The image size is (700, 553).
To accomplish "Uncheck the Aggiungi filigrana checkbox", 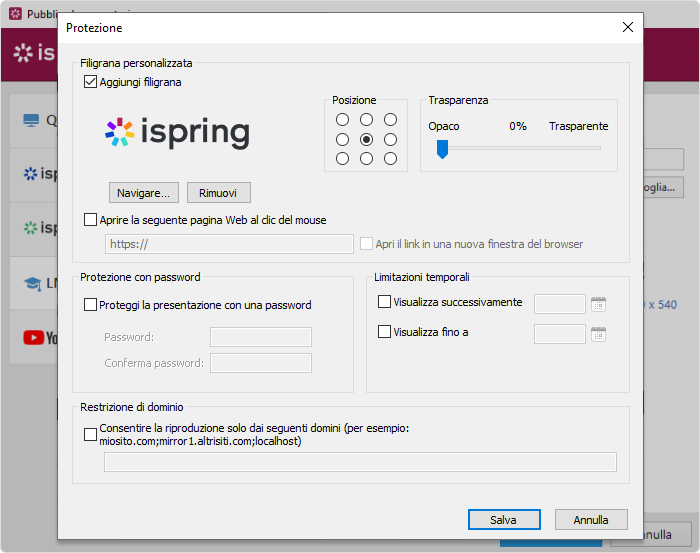I will click(90, 82).
